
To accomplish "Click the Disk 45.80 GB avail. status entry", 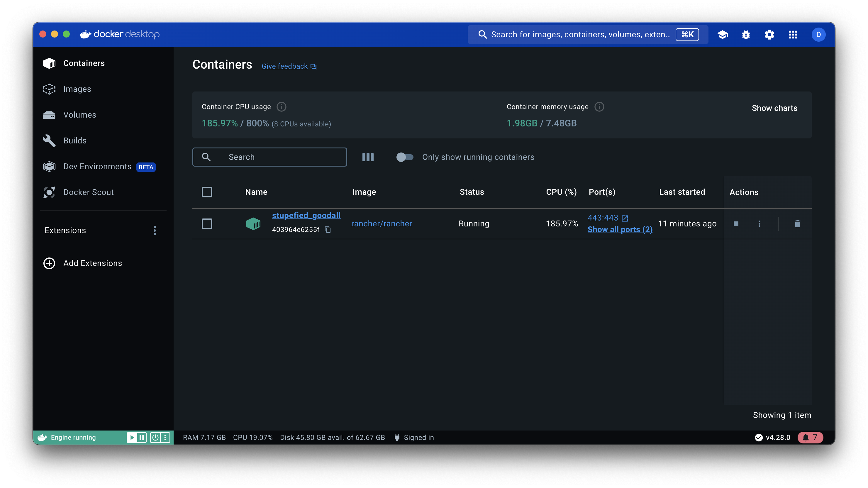I will [x=332, y=438].
